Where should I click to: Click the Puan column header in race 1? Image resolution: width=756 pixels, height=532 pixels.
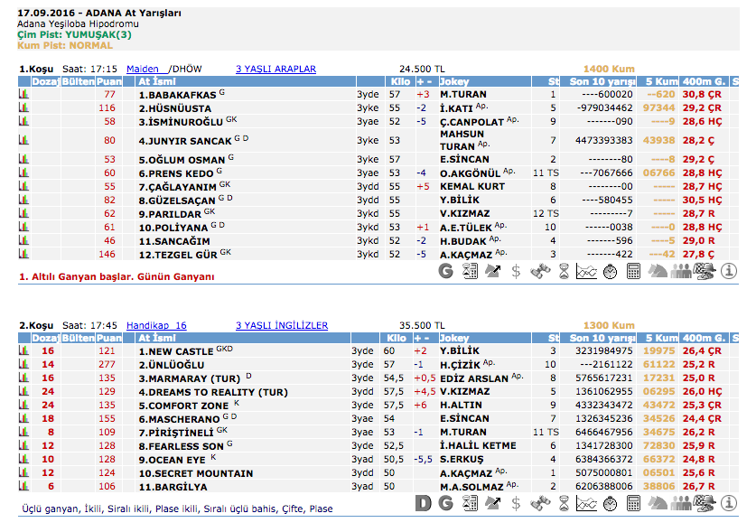pyautogui.click(x=109, y=81)
